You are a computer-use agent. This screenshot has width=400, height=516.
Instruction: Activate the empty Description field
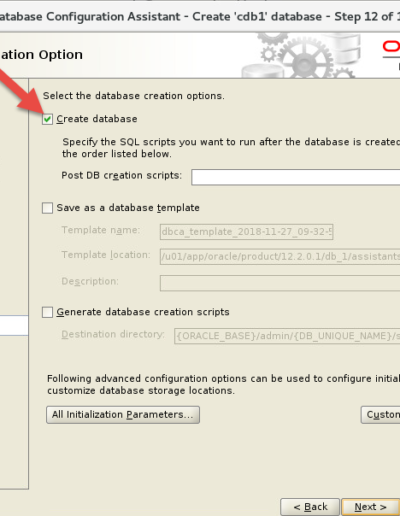(x=280, y=283)
